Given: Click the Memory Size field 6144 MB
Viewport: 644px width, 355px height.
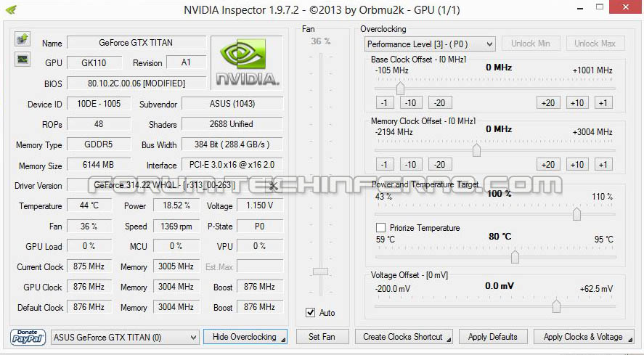Looking at the screenshot, I should [x=99, y=165].
